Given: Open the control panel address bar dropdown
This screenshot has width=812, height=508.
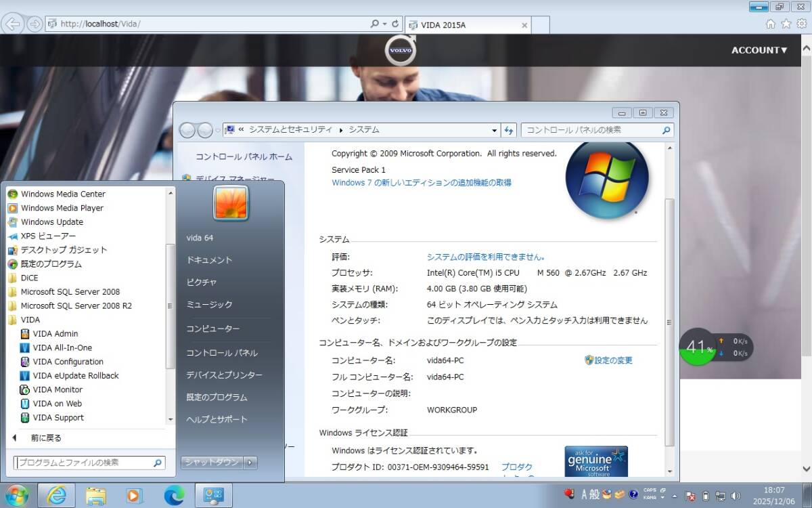Looking at the screenshot, I should [495, 130].
